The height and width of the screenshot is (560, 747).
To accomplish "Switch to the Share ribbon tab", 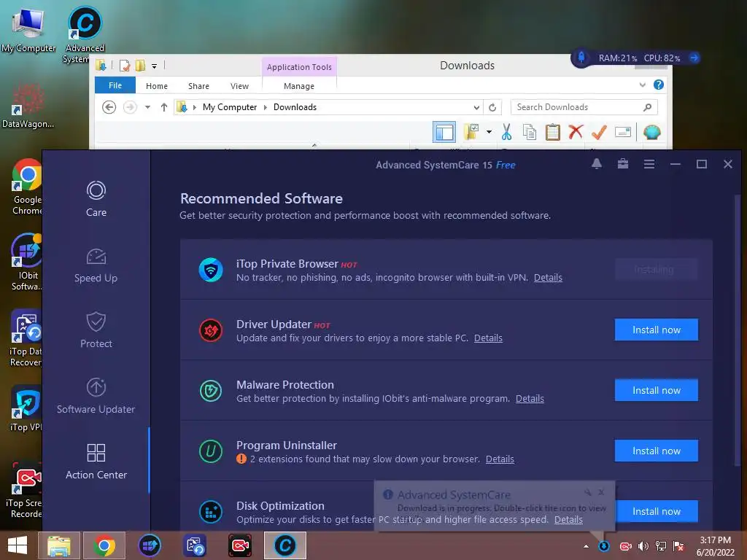I will [198, 86].
